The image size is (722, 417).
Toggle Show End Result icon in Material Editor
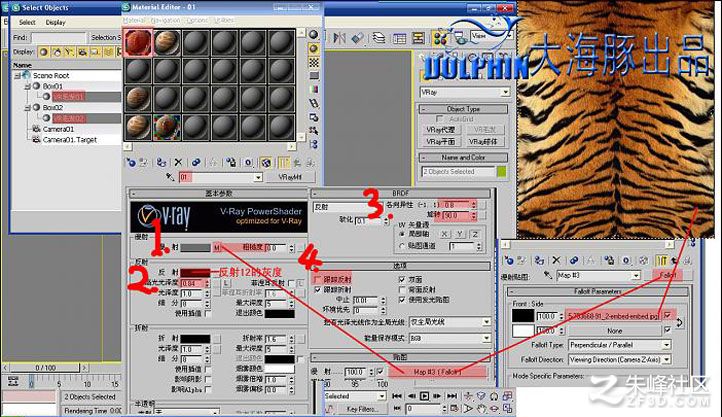tap(284, 162)
